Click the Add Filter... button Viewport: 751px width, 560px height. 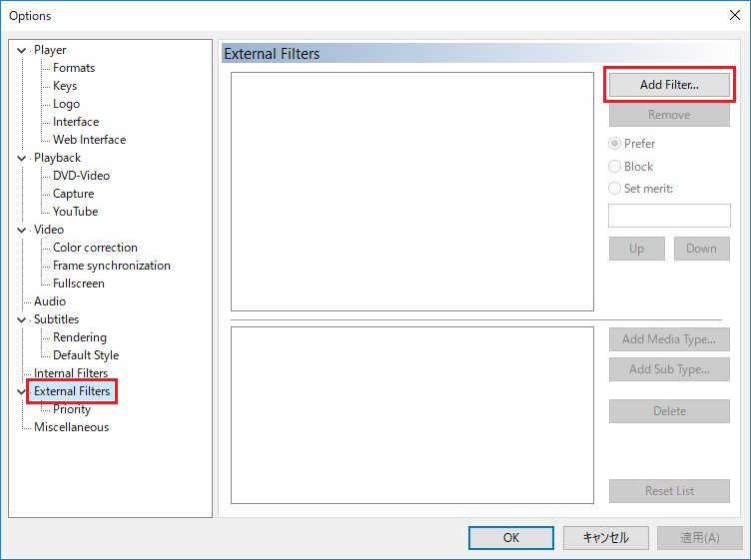coord(669,85)
